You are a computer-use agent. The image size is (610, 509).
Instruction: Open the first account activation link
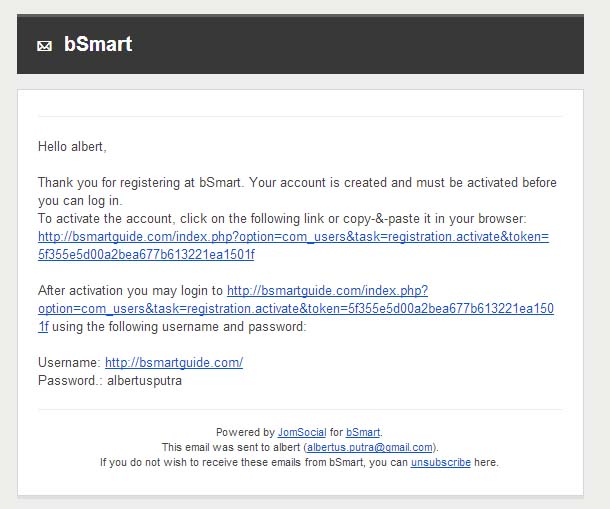[x=293, y=237]
